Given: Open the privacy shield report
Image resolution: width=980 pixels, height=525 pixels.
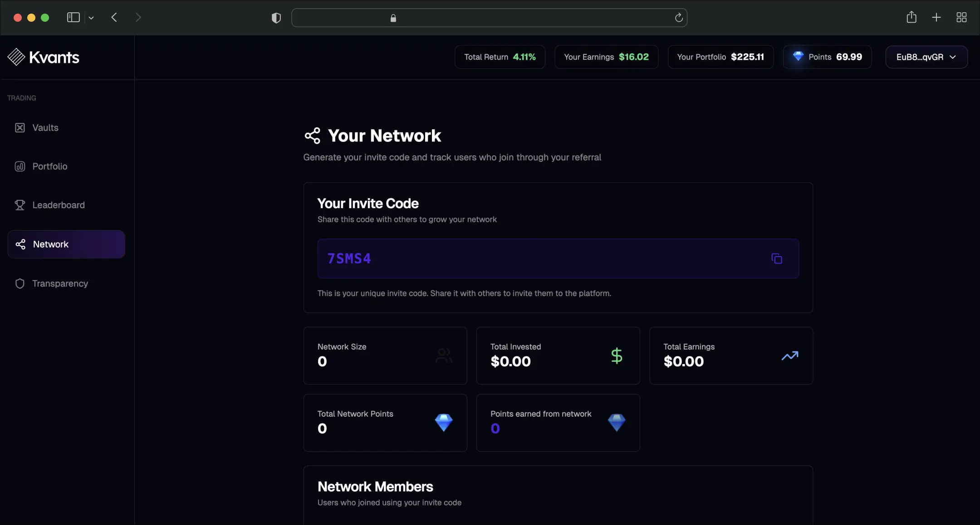Looking at the screenshot, I should point(276,18).
